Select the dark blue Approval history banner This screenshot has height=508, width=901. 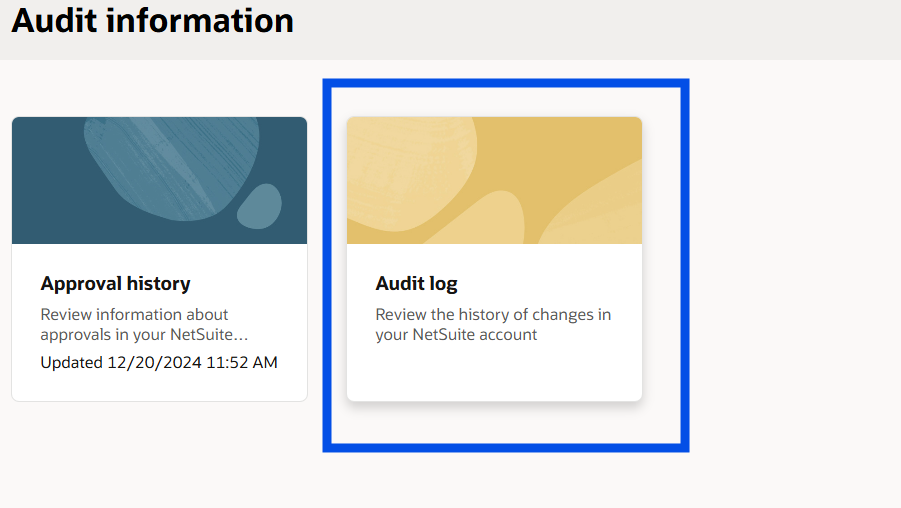(x=159, y=180)
